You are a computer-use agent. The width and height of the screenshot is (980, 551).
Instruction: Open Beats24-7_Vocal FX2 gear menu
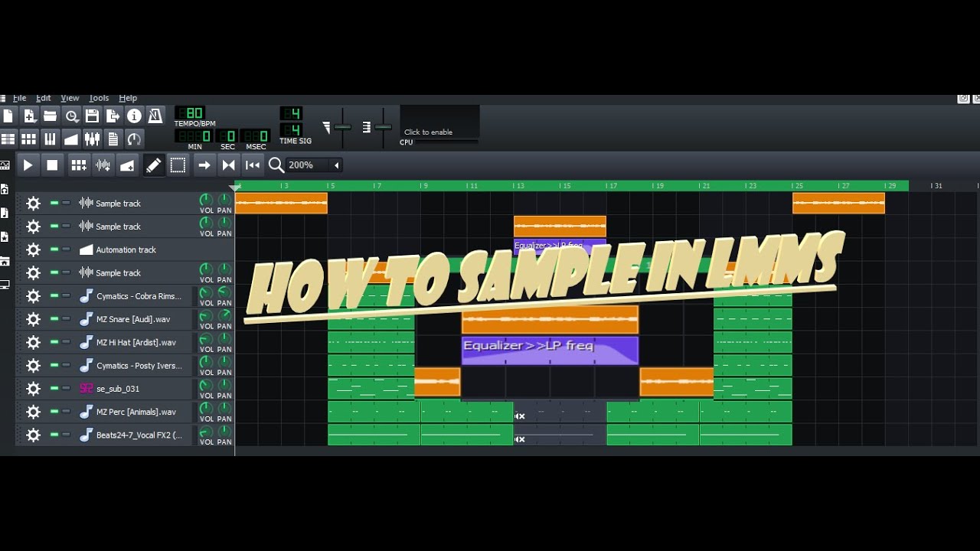[33, 435]
